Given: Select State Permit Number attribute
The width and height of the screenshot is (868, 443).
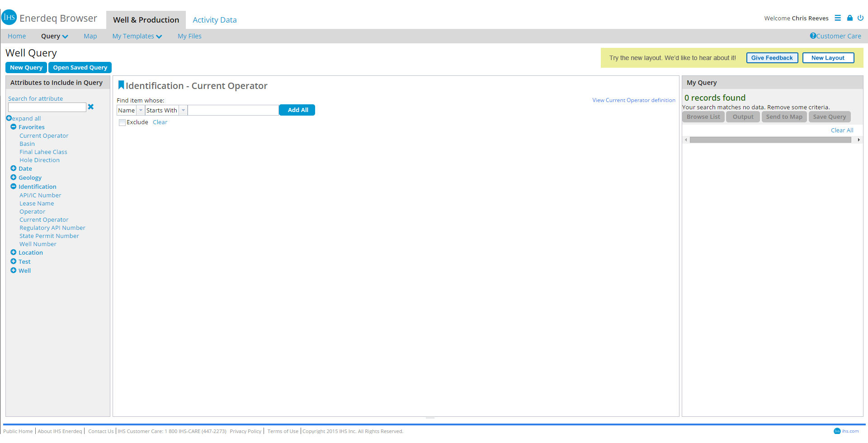Looking at the screenshot, I should (x=49, y=236).
